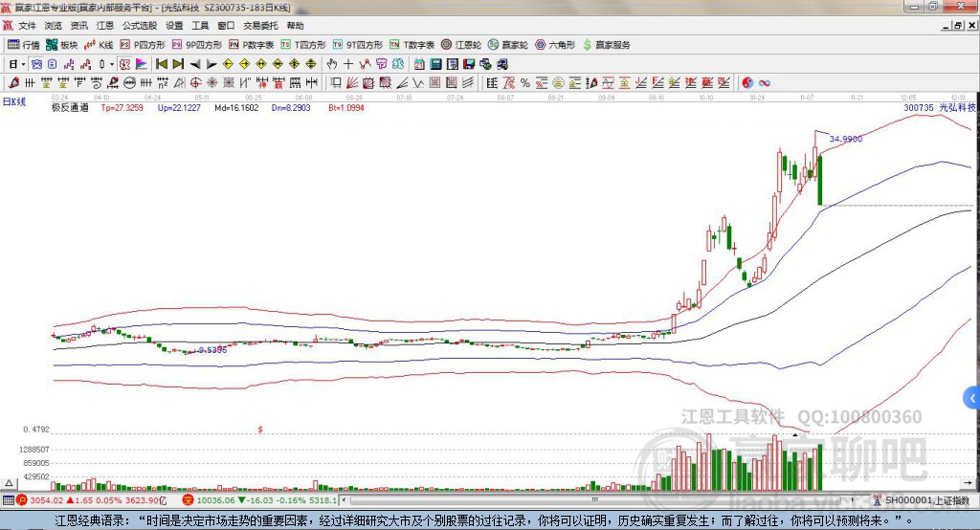Screen dimensions: 980x530
Task: Click the tall green last candlestick
Action: pos(820,181)
